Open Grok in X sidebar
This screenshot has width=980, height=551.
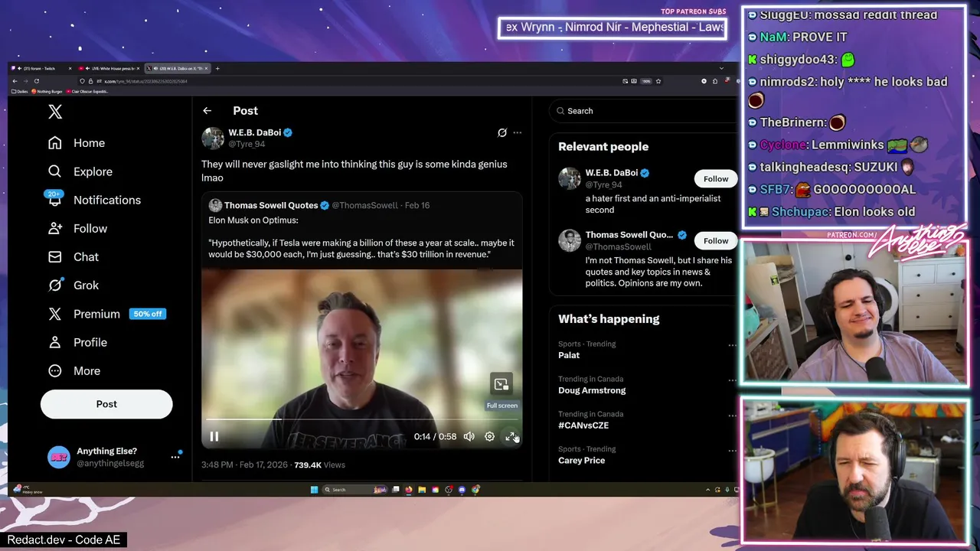73,285
